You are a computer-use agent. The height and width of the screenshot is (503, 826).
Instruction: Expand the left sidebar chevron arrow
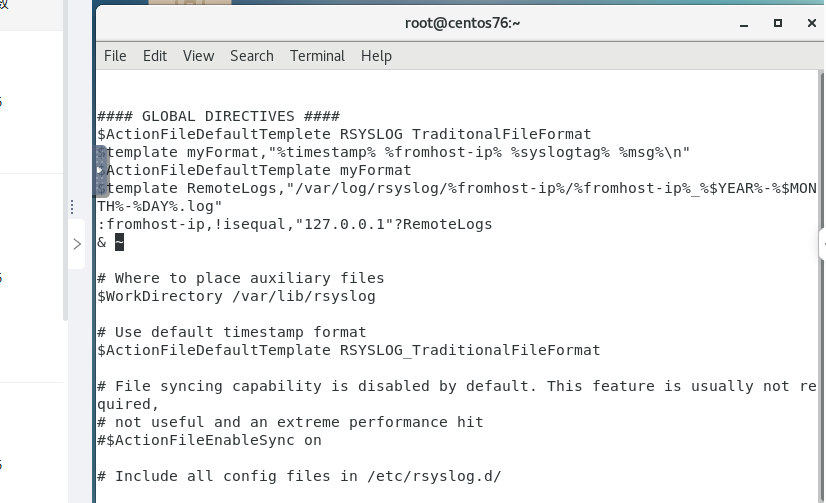[77, 244]
